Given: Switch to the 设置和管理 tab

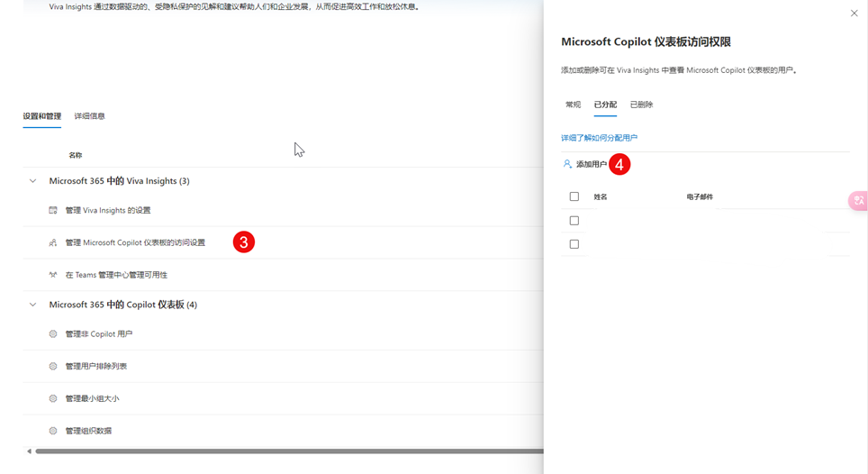Looking at the screenshot, I should pos(42,116).
